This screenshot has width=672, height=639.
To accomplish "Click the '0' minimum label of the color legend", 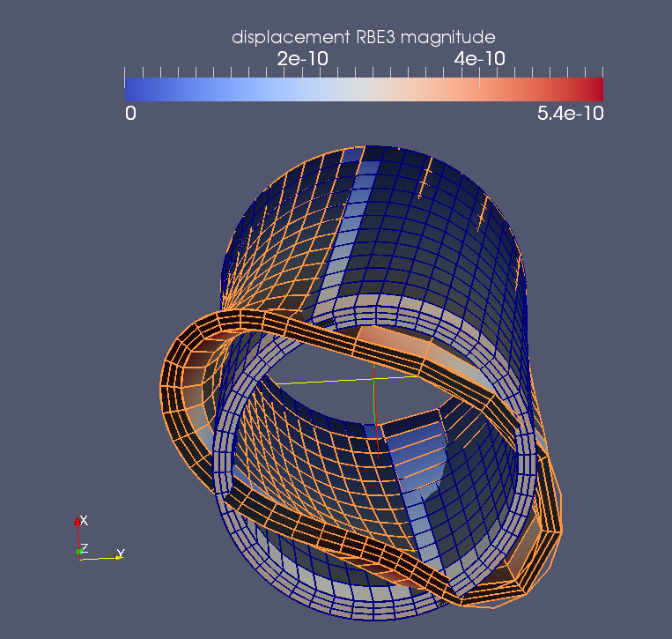I will pyautogui.click(x=130, y=114).
